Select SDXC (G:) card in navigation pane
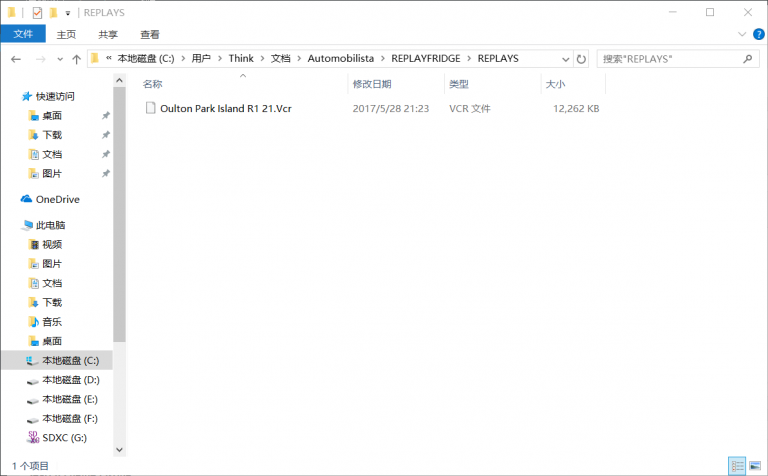 [x=64, y=438]
